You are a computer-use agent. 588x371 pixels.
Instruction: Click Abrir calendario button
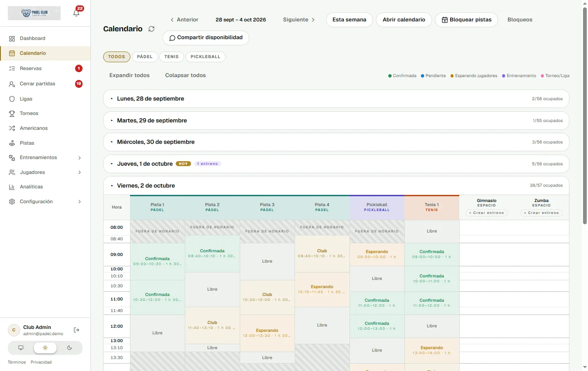click(x=404, y=20)
